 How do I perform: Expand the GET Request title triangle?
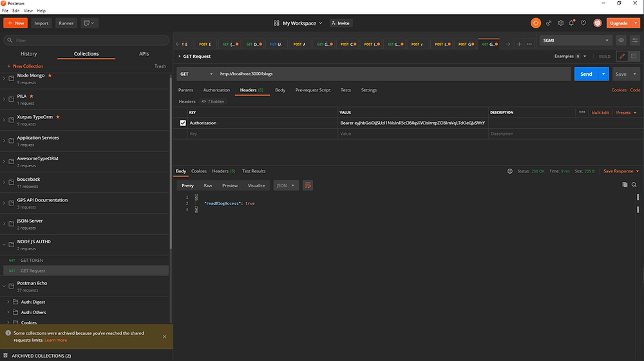179,56
